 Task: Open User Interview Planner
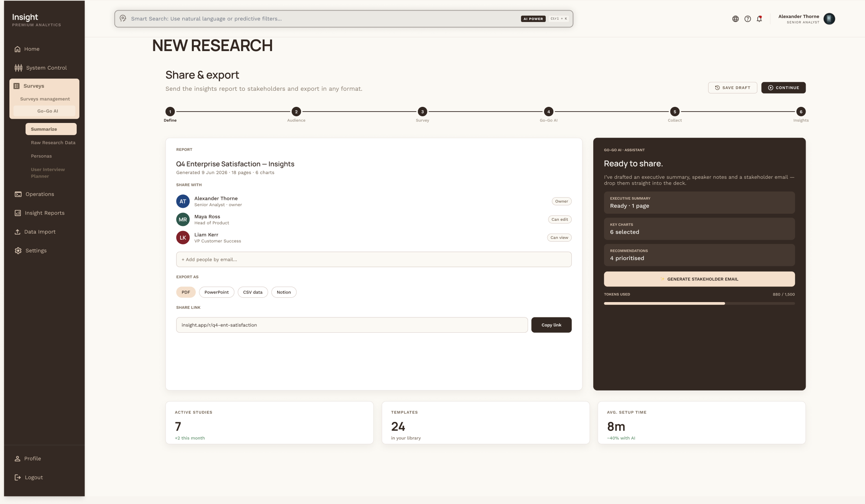pyautogui.click(x=48, y=173)
